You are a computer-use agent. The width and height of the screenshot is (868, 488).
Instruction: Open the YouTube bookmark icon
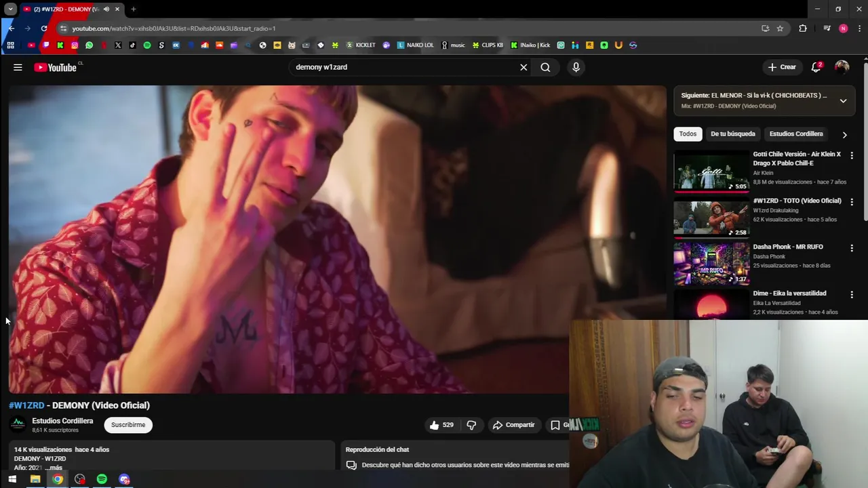31,45
